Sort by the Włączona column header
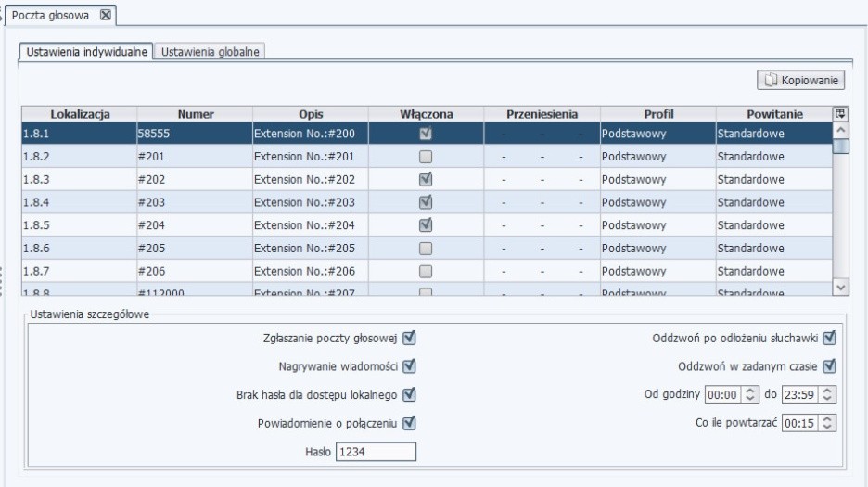The image size is (868, 487). [427, 114]
